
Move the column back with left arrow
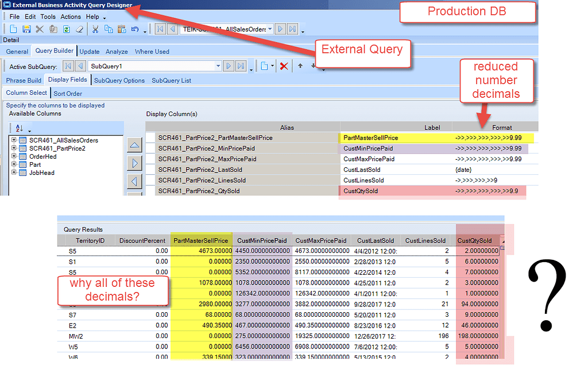[x=134, y=180]
